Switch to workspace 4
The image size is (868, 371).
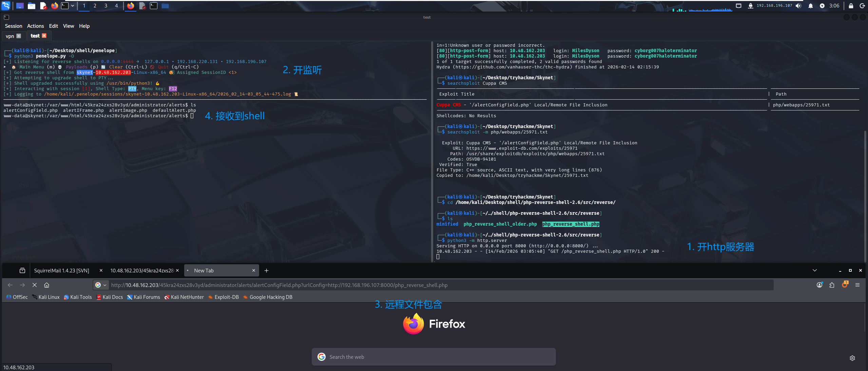click(116, 6)
